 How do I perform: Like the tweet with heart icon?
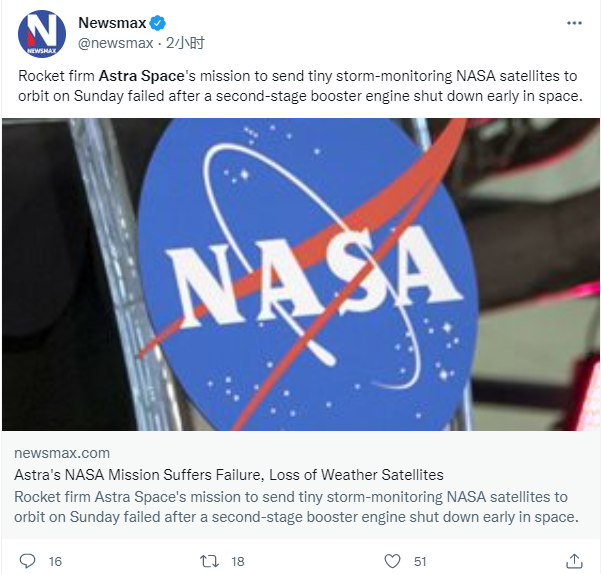(x=392, y=561)
